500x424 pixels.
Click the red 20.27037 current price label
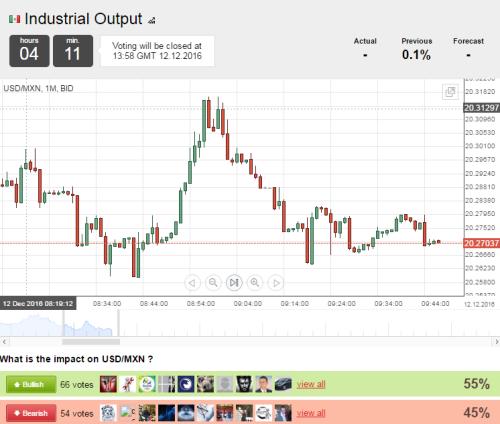click(482, 243)
